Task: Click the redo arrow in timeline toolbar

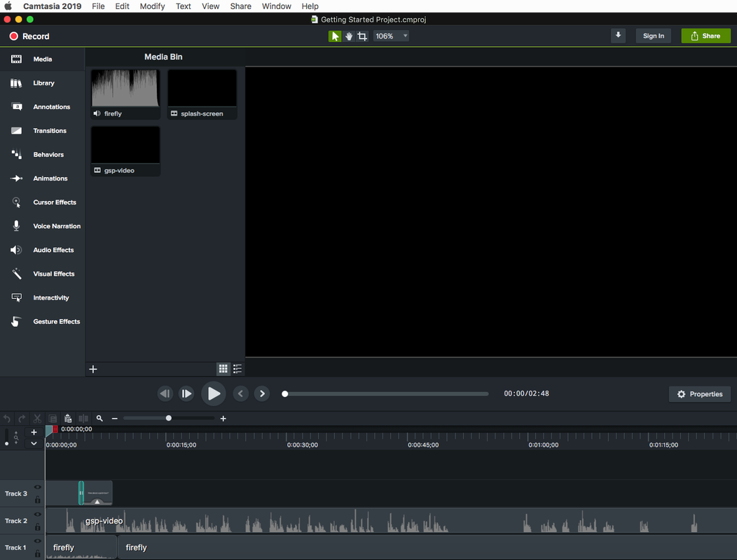Action: coord(22,419)
